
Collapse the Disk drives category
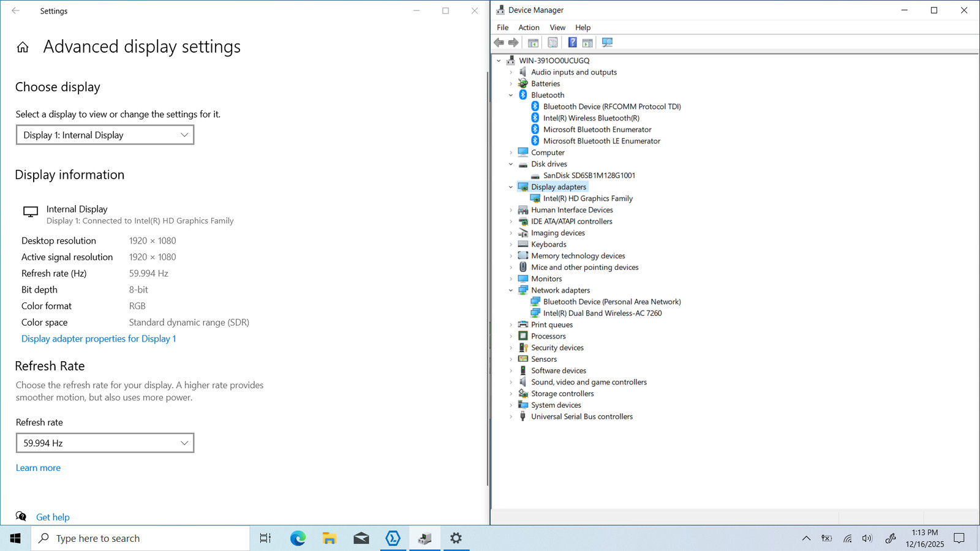pos(511,164)
